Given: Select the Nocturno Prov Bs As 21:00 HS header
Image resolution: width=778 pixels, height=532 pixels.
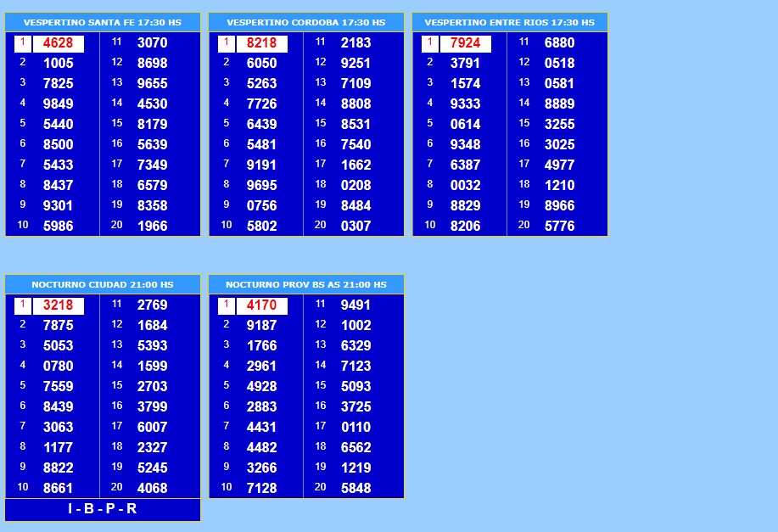Looking at the screenshot, I should pos(305,284).
